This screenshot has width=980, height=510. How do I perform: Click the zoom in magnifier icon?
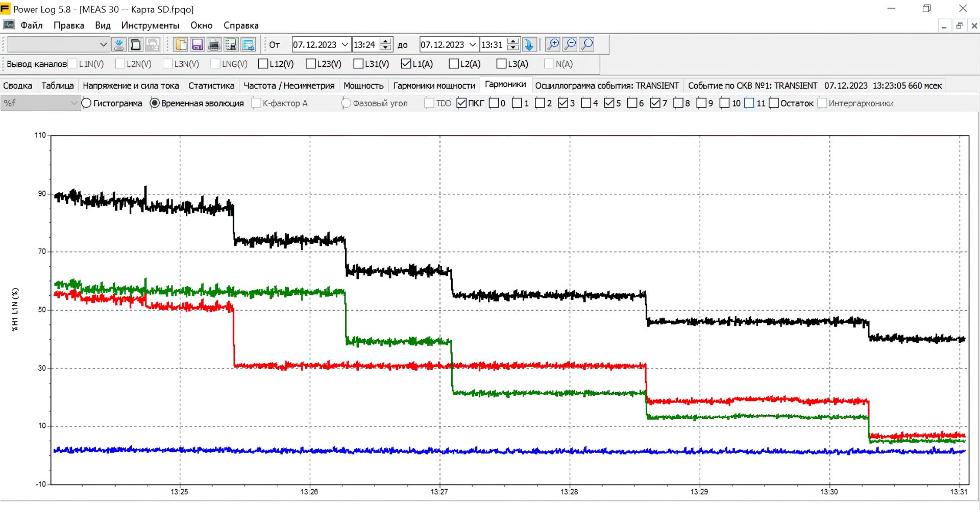(x=553, y=45)
